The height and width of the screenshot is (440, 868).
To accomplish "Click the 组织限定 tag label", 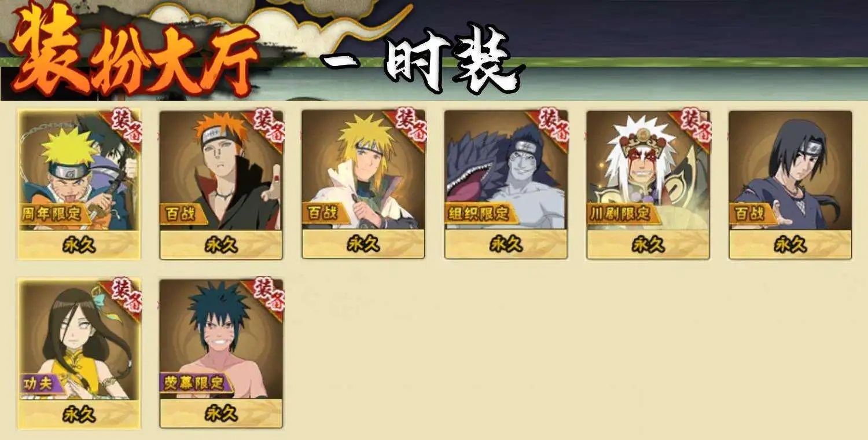I will (x=479, y=213).
